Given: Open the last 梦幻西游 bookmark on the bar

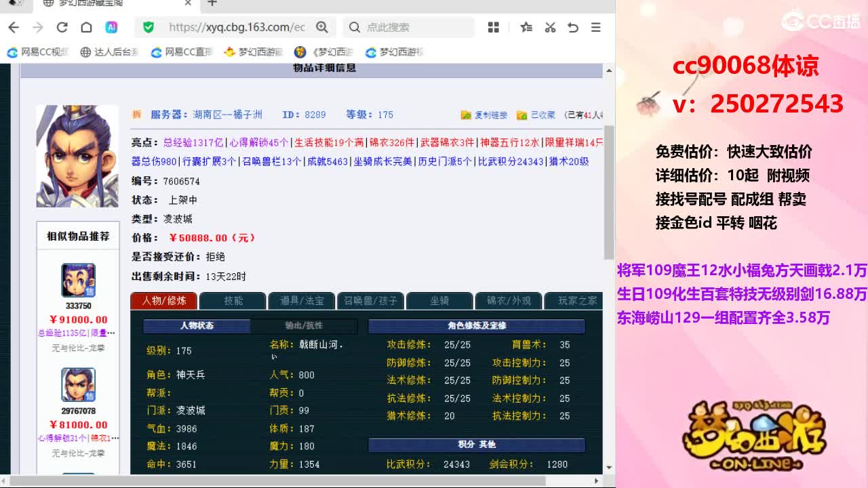Looking at the screenshot, I should click(x=395, y=52).
